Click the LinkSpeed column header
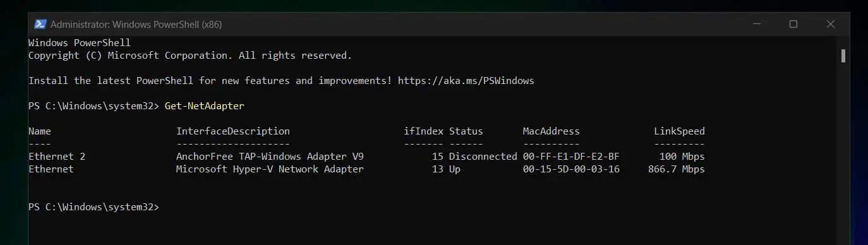 click(x=679, y=131)
